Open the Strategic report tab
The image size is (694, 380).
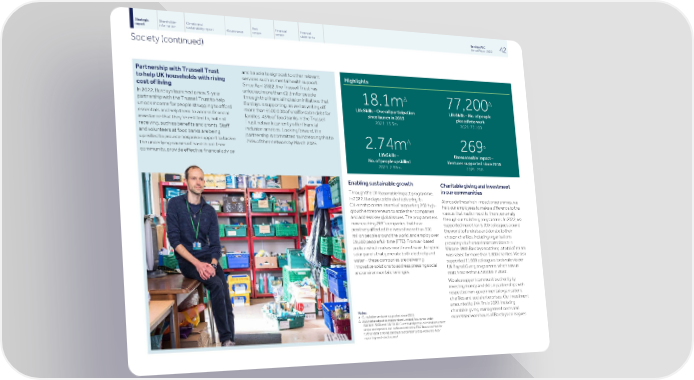tap(142, 21)
